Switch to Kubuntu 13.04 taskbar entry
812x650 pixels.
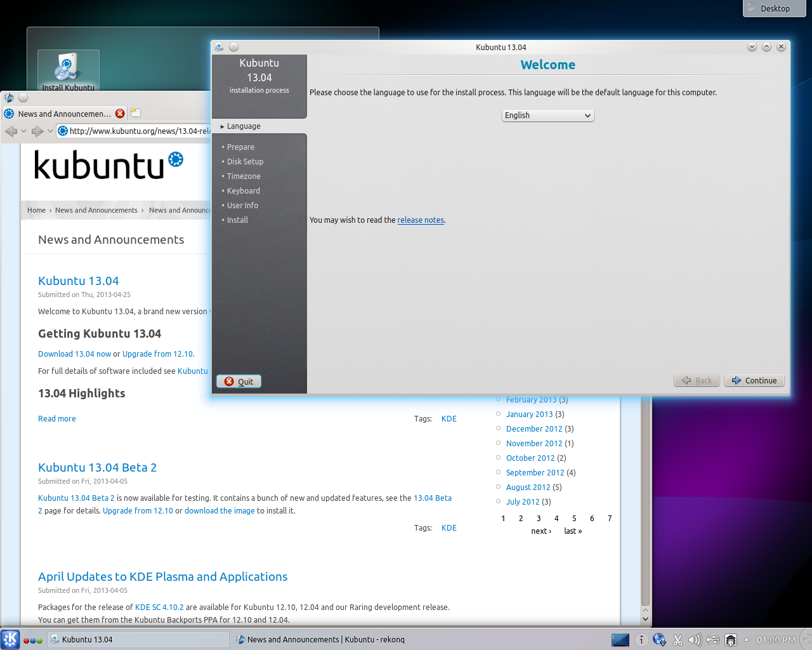(x=138, y=640)
